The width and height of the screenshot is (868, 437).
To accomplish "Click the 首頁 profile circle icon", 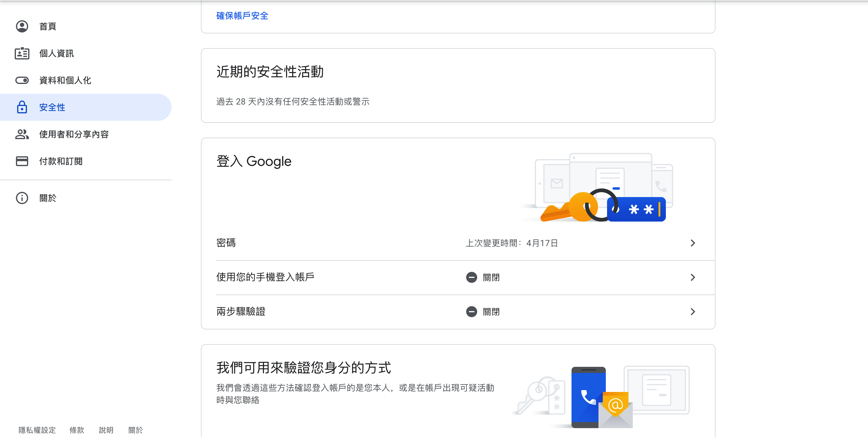I will (x=22, y=26).
